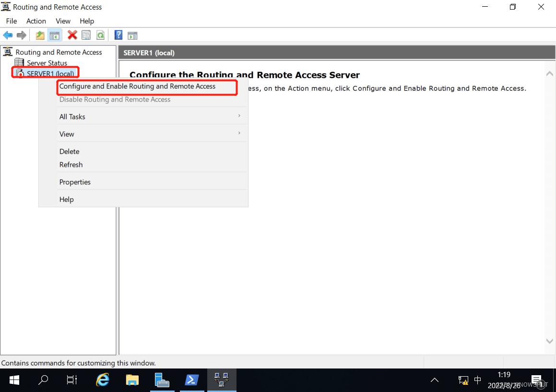556x392 pixels.
Task: Open Task View on the taskbar
Action: pos(72,380)
